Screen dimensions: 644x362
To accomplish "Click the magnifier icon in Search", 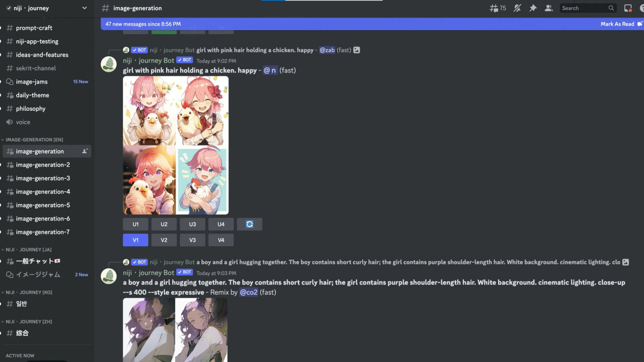I will 611,8.
